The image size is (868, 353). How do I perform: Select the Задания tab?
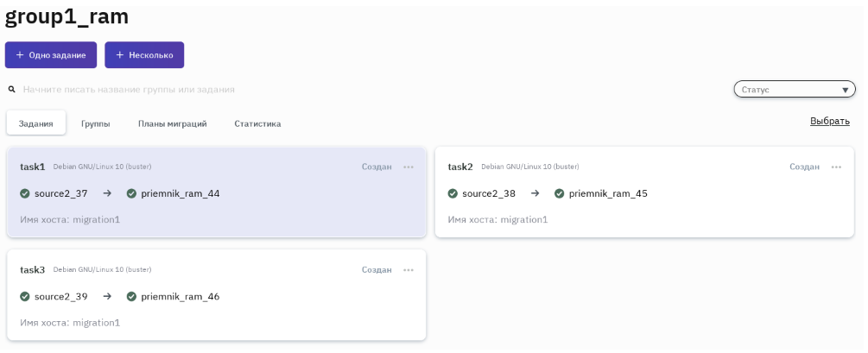point(36,123)
